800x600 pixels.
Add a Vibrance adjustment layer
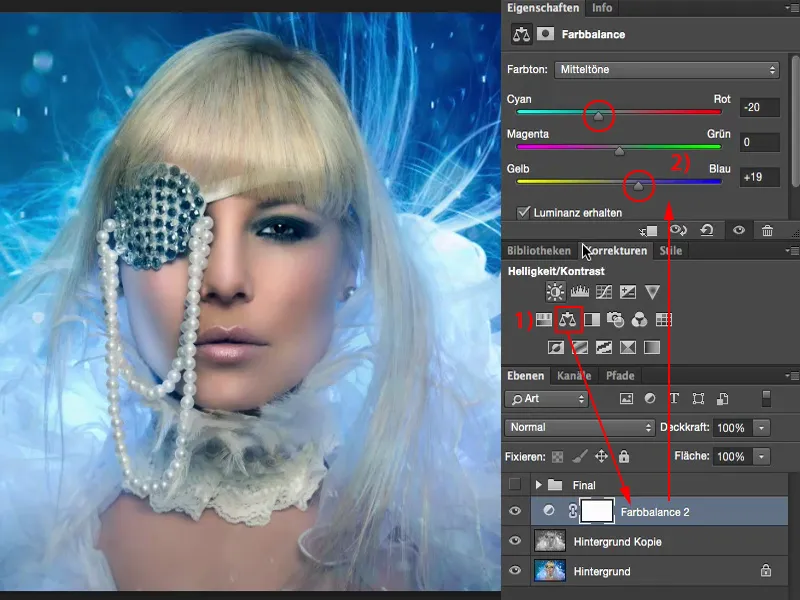(652, 292)
